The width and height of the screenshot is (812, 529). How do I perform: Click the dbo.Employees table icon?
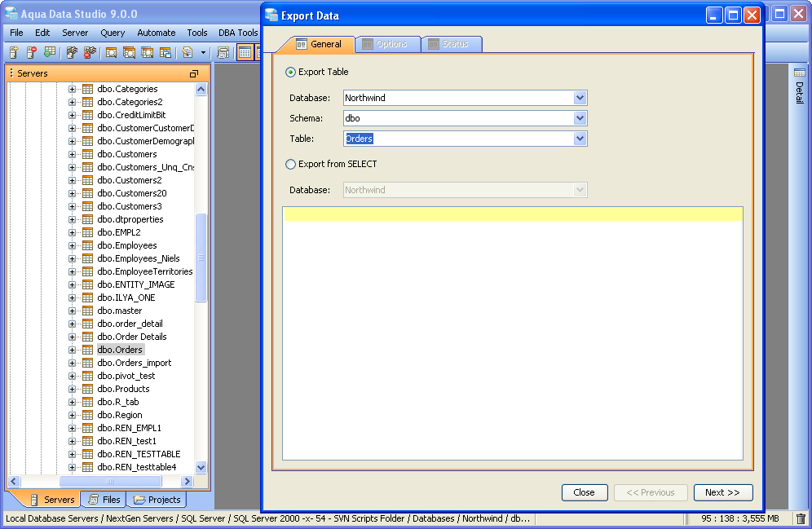87,245
